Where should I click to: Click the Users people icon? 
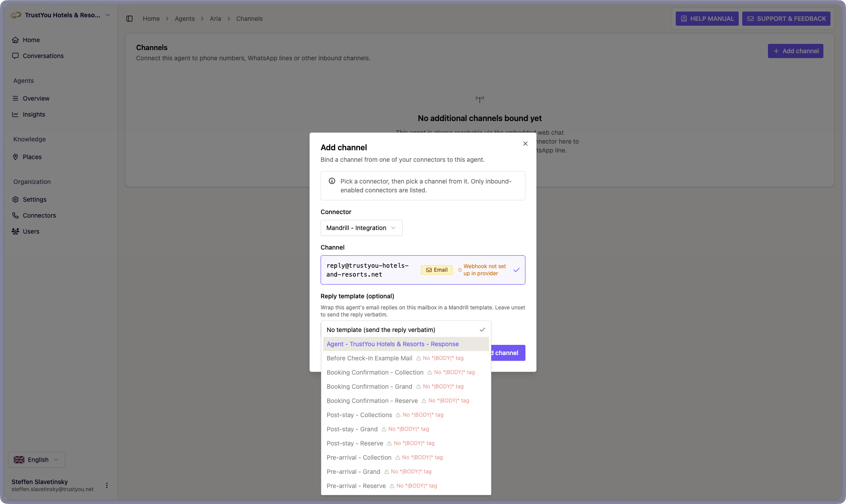[x=16, y=231]
